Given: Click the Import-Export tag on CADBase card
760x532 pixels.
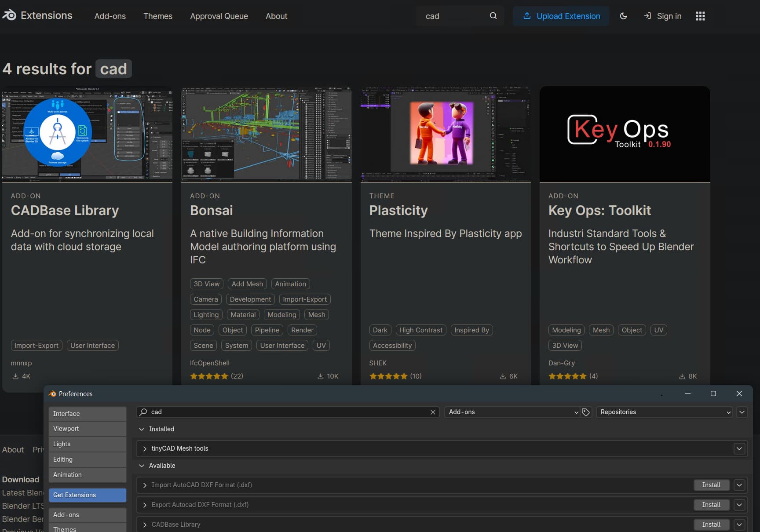Looking at the screenshot, I should point(37,346).
